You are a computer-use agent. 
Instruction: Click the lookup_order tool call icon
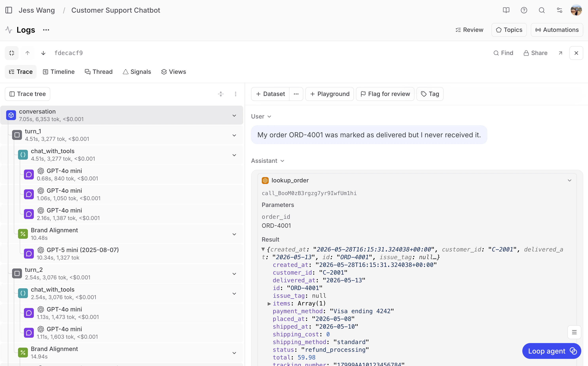(x=265, y=181)
